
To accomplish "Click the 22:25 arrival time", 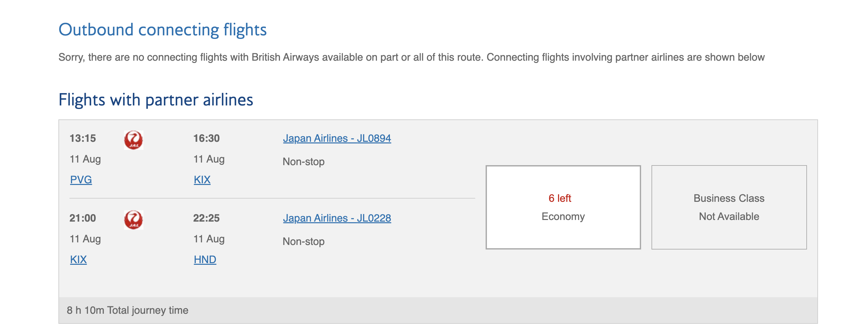I will pyautogui.click(x=206, y=218).
